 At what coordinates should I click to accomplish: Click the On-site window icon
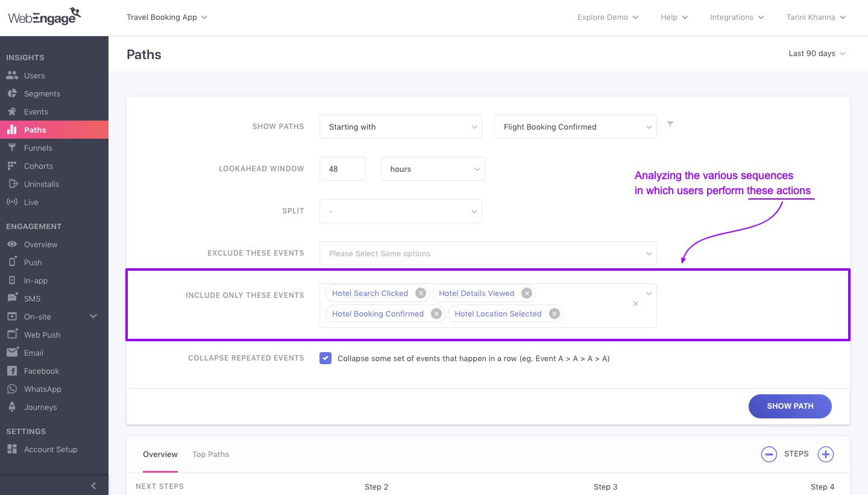click(x=12, y=317)
